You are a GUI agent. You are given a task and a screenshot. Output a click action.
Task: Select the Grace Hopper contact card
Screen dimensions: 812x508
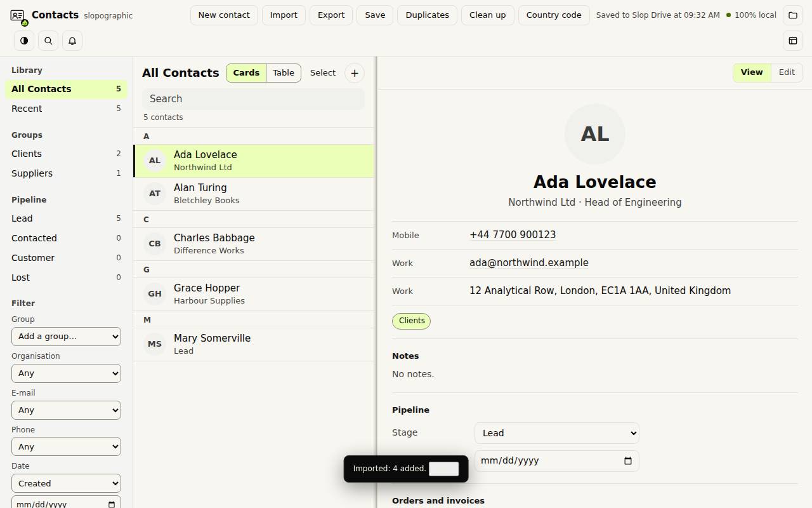tap(254, 294)
